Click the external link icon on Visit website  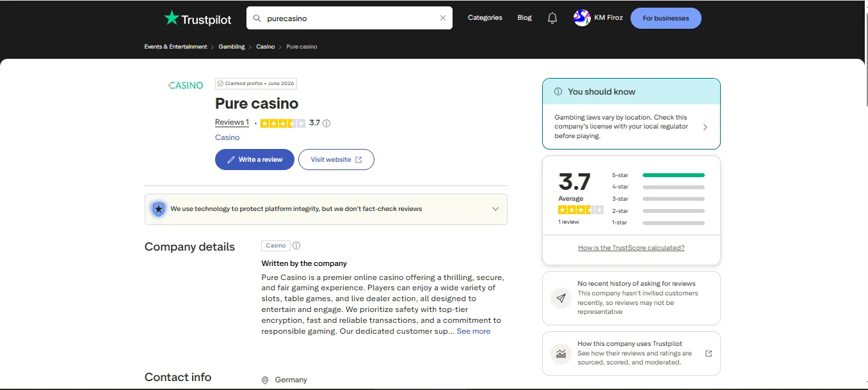click(x=358, y=160)
